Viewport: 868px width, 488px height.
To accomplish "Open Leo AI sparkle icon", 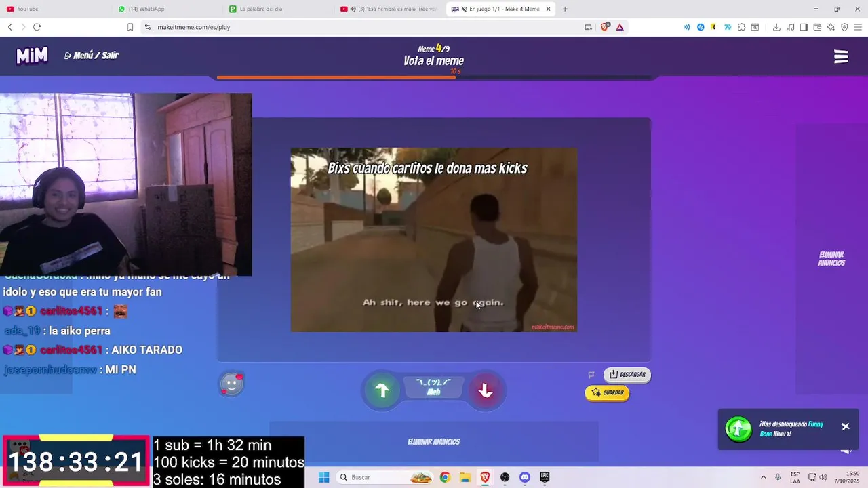I will (x=831, y=27).
